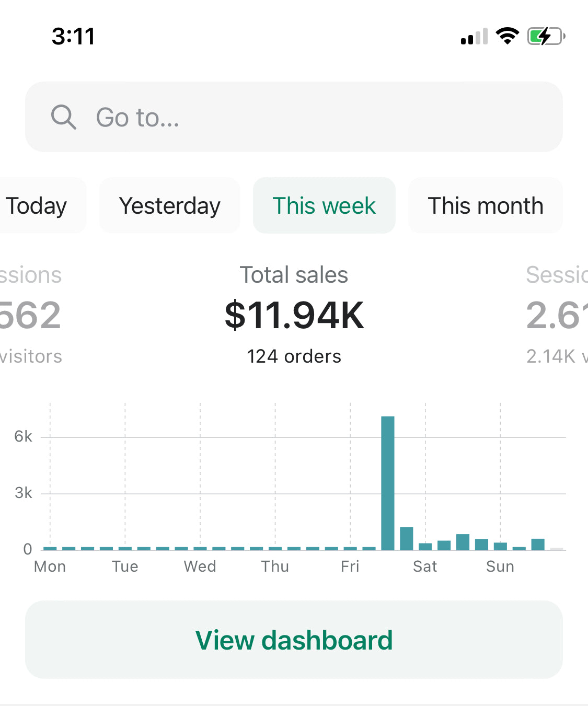The image size is (588, 706).
Task: Tap the clock showing 3:11
Action: coord(73,37)
